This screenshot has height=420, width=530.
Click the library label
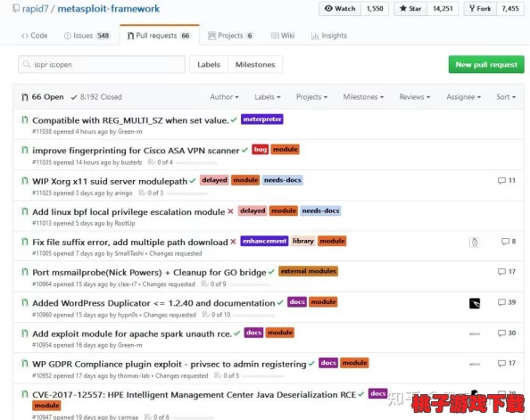[302, 241]
